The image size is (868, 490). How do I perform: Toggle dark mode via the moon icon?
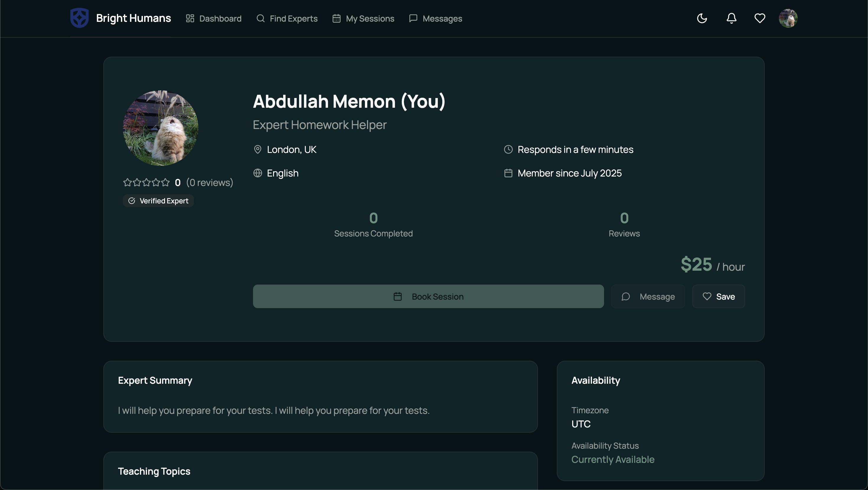pyautogui.click(x=702, y=18)
